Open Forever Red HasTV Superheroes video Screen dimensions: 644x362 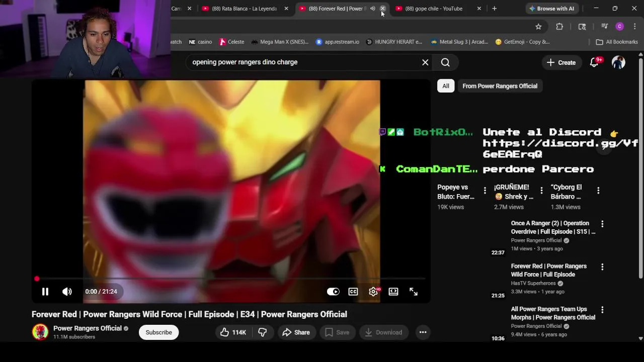(x=548, y=270)
